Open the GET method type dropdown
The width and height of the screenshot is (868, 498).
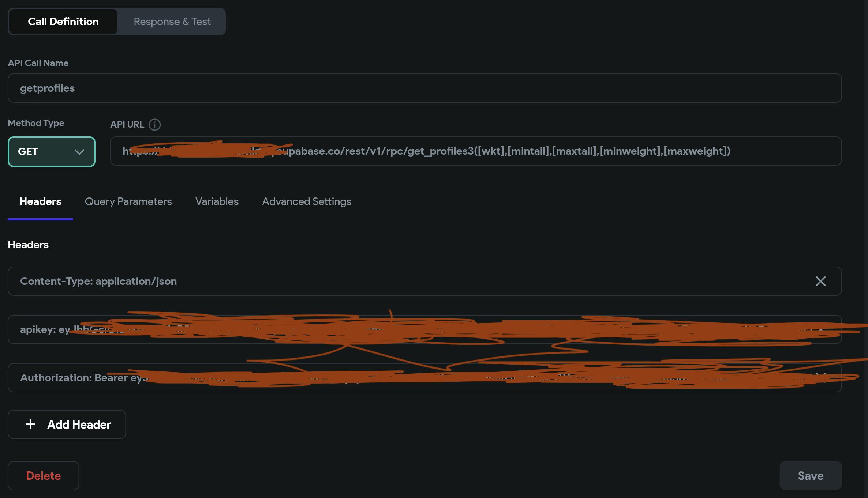tap(51, 151)
